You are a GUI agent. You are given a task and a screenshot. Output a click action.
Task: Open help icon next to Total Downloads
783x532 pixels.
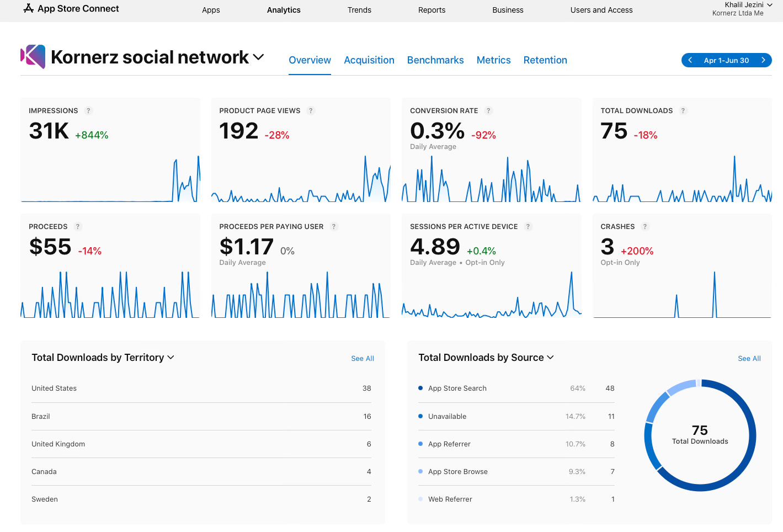pos(683,111)
